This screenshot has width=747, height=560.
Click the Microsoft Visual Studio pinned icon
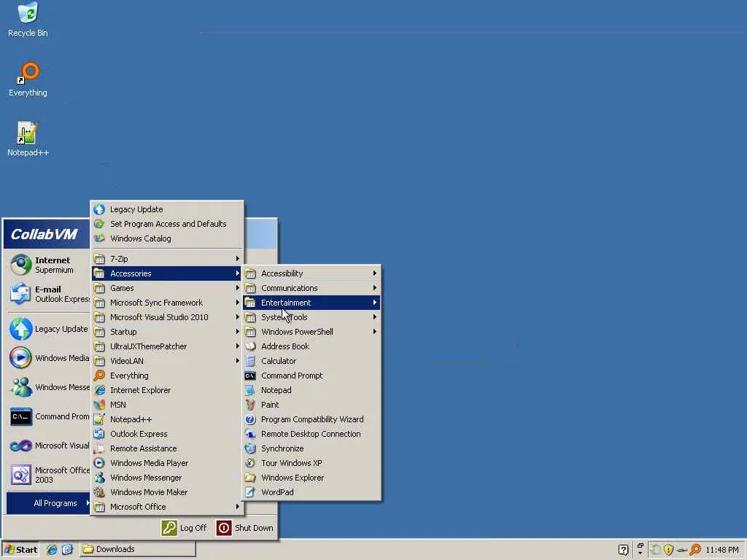tap(21, 446)
